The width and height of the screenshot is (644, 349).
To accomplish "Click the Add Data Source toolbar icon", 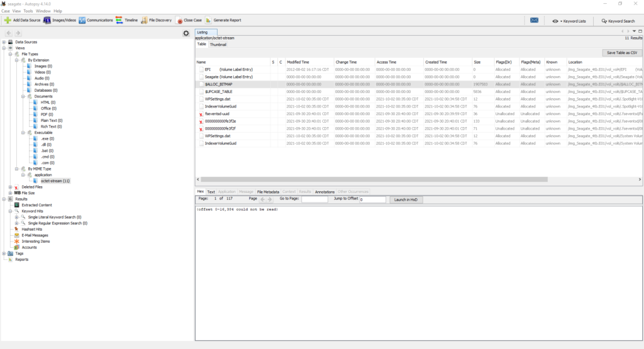I will point(8,20).
